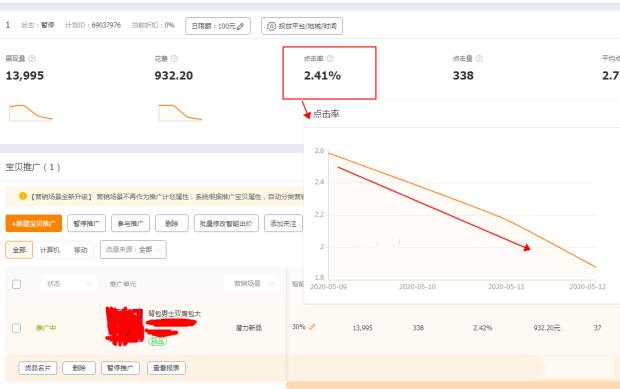Click the 参与推广 button
Screen dimensions: 620x389
130,223
